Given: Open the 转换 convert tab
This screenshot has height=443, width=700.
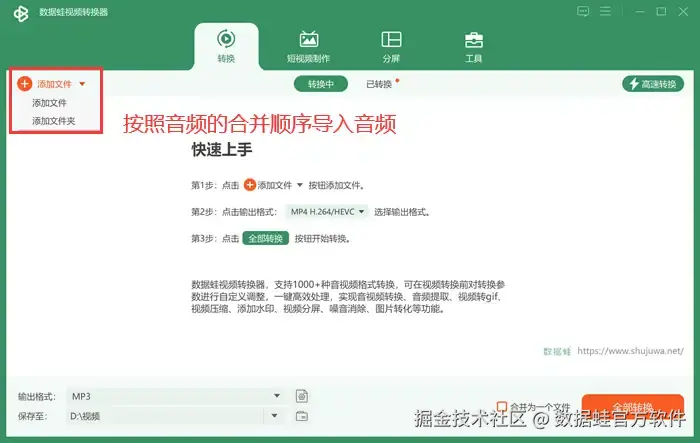Looking at the screenshot, I should tap(226, 46).
